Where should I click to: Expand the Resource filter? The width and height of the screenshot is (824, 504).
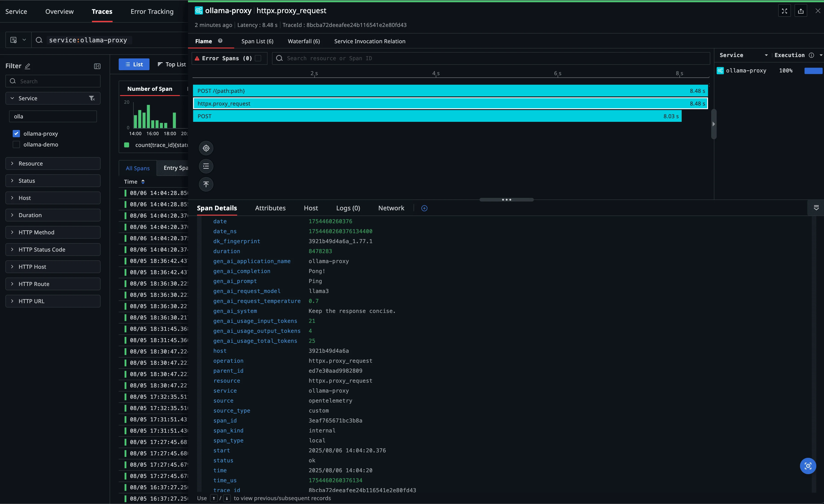[53, 163]
